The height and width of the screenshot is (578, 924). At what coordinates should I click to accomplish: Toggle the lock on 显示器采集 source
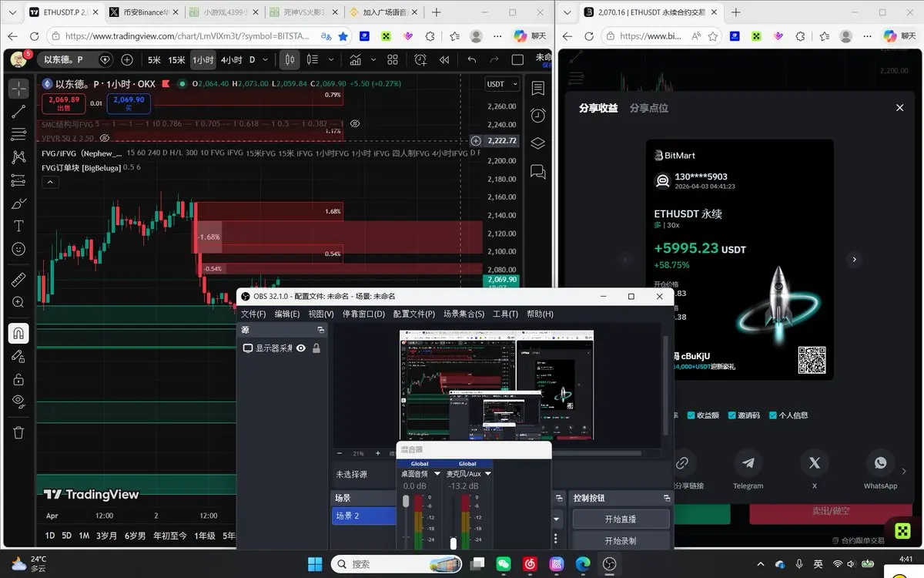tap(316, 348)
